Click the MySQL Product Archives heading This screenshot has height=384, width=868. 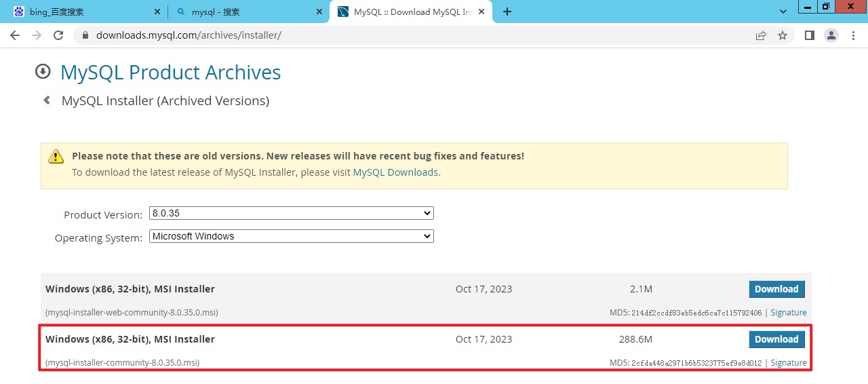click(x=170, y=72)
